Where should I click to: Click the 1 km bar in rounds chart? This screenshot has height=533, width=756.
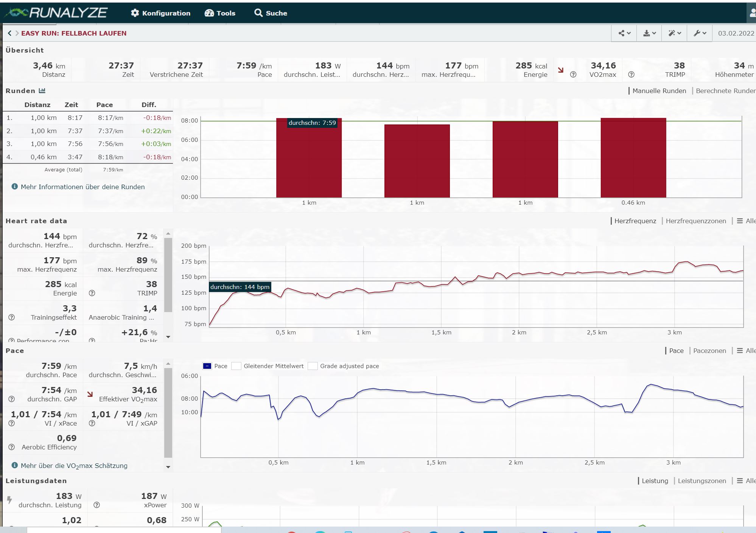click(x=309, y=158)
